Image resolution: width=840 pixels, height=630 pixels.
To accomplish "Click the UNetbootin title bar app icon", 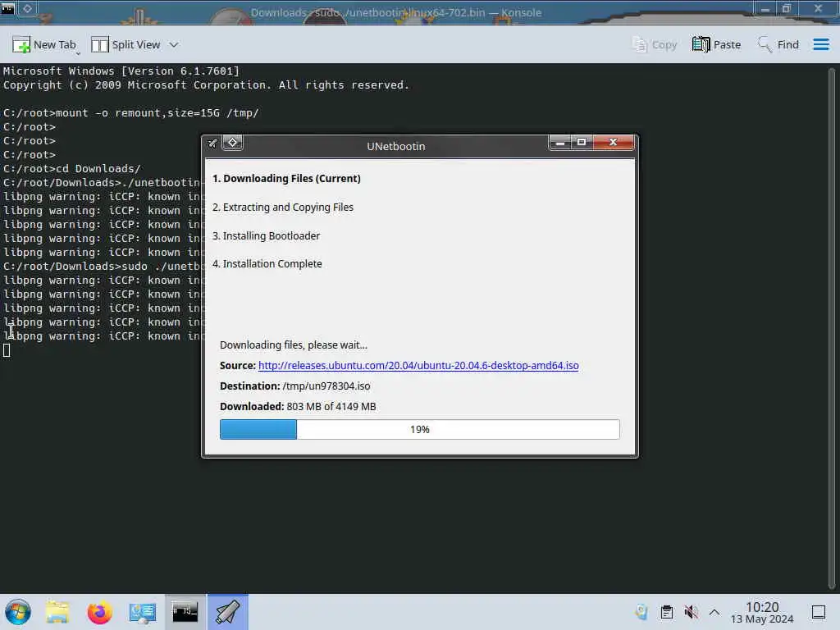I will click(x=212, y=143).
